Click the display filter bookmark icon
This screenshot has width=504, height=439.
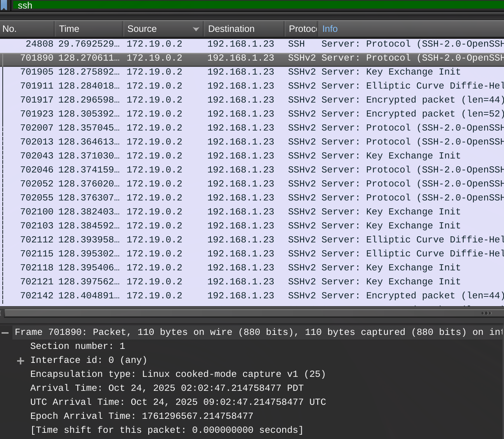[4, 5]
